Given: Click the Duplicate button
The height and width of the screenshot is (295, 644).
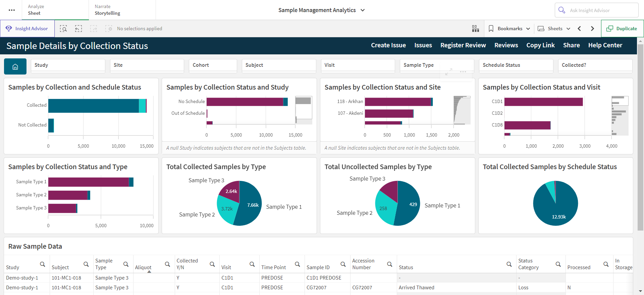Looking at the screenshot, I should point(622,29).
